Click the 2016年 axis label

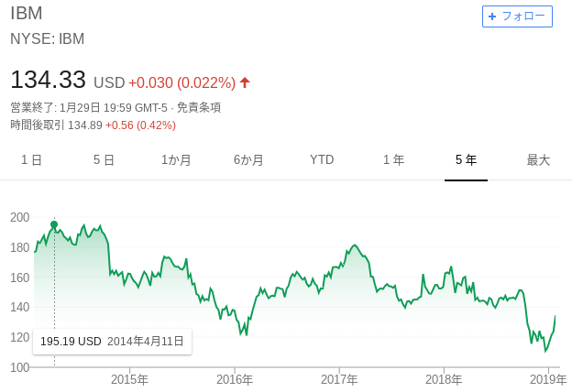235,379
